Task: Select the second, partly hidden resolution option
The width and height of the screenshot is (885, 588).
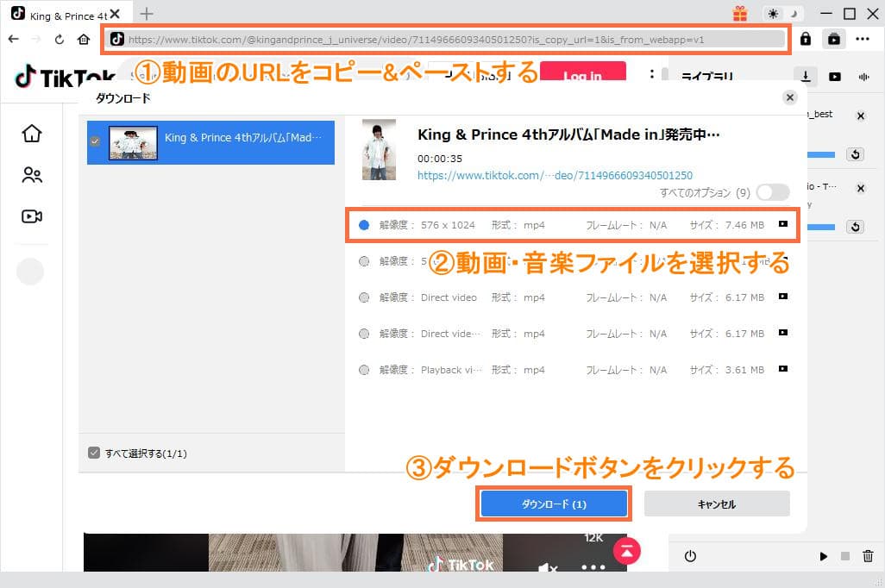Action: [364, 261]
